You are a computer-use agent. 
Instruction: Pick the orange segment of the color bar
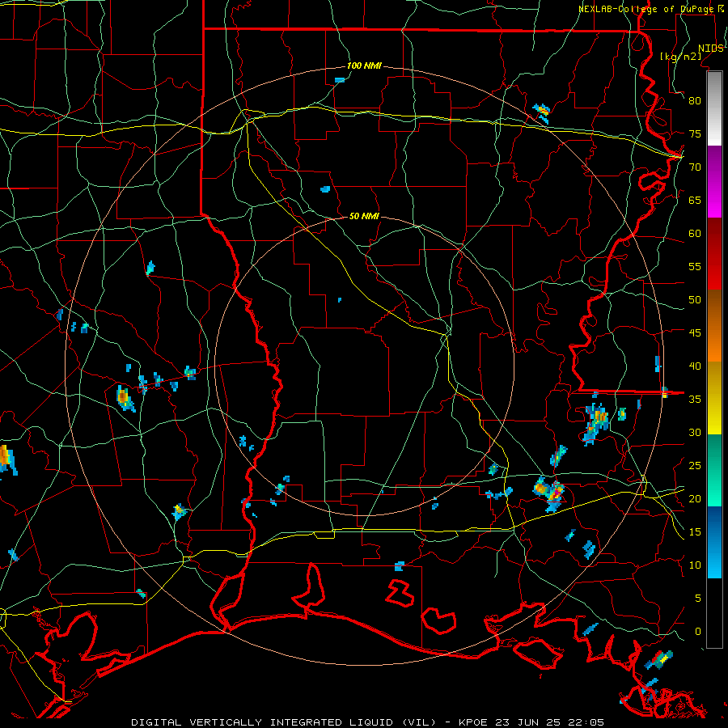[714, 344]
